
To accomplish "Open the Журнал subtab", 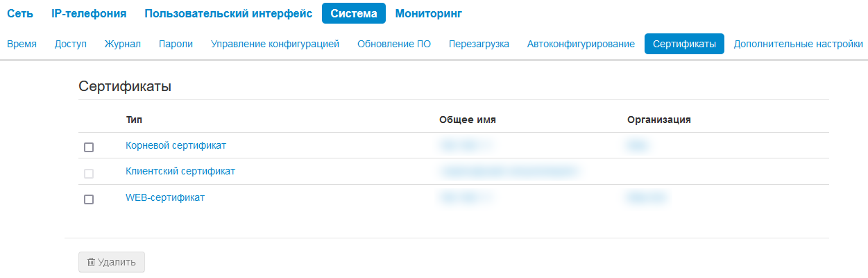I will pyautogui.click(x=123, y=44).
